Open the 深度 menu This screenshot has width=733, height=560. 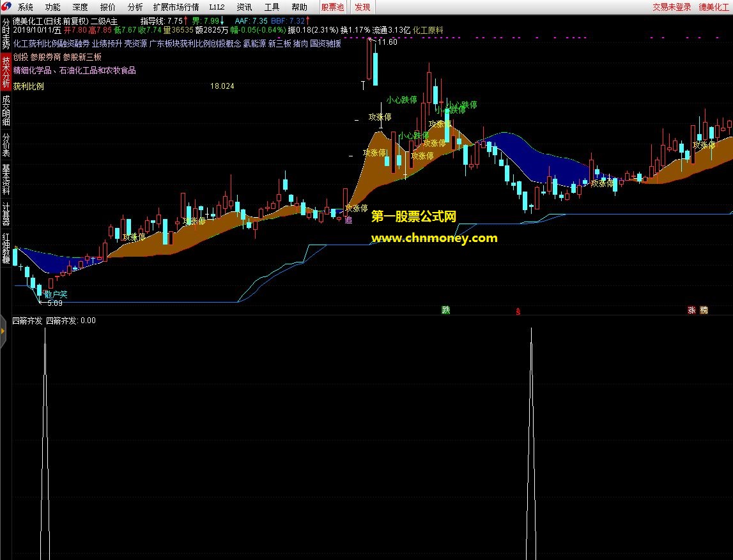pyautogui.click(x=80, y=7)
